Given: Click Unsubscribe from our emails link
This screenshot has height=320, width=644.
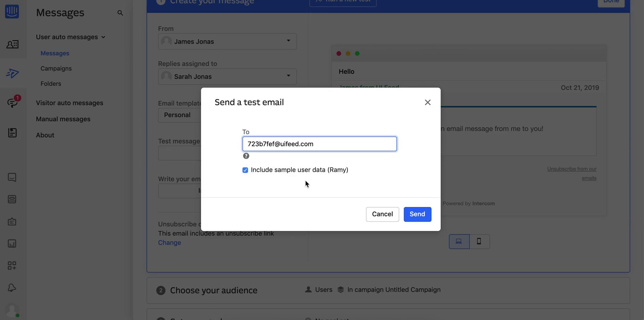Looking at the screenshot, I should pos(572,173).
